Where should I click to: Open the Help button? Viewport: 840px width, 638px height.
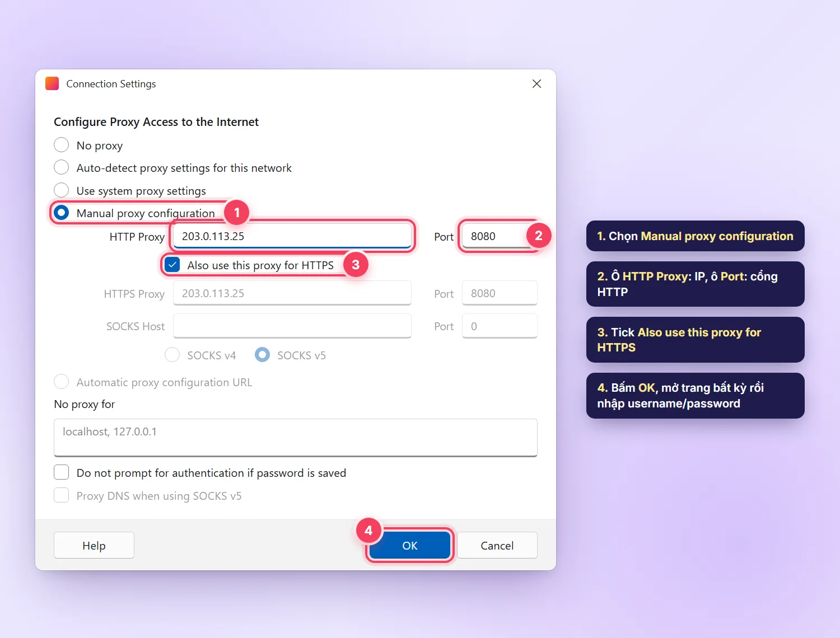[x=94, y=545]
